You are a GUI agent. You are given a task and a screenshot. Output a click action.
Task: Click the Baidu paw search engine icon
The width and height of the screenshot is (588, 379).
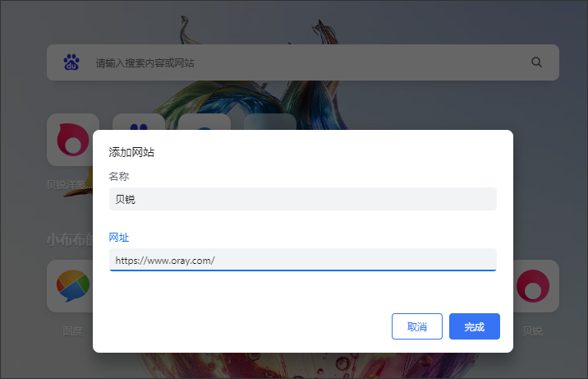pos(71,62)
